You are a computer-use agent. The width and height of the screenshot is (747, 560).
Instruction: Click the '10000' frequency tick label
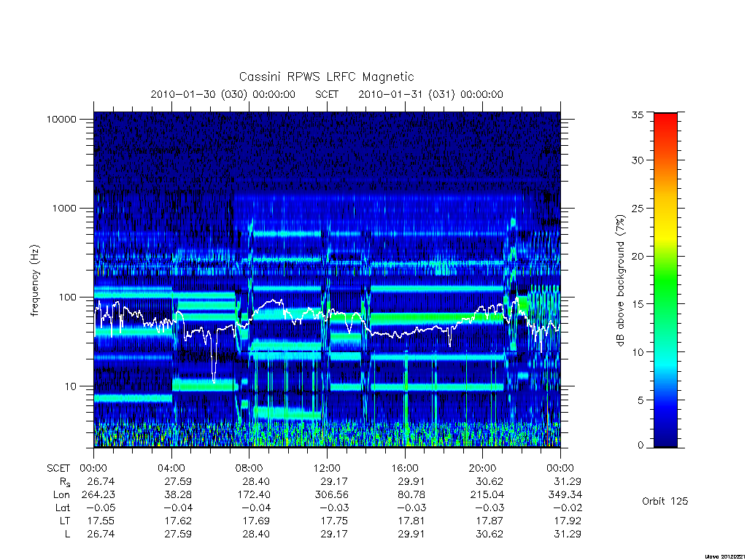coord(61,119)
